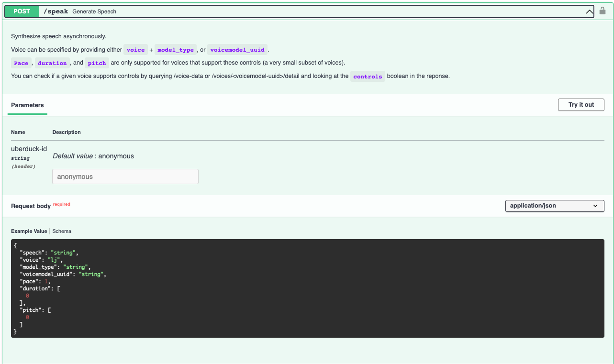Image resolution: width=614 pixels, height=364 pixels.
Task: Click the duration parameter badge
Action: [x=52, y=63]
